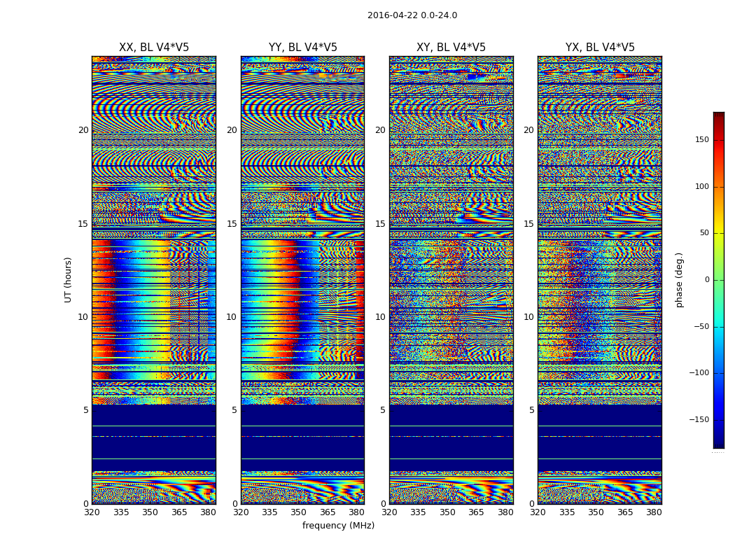The image size is (735, 560).
Task: Select the "XY, BL V4*V5" subplot title
Action: (x=451, y=48)
